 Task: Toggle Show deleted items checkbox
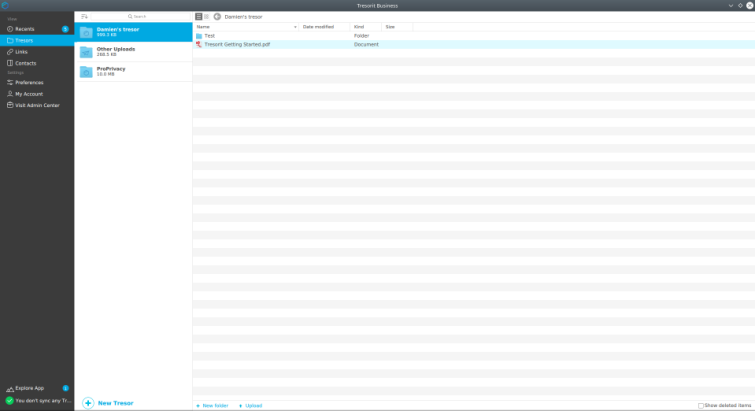[701, 406]
